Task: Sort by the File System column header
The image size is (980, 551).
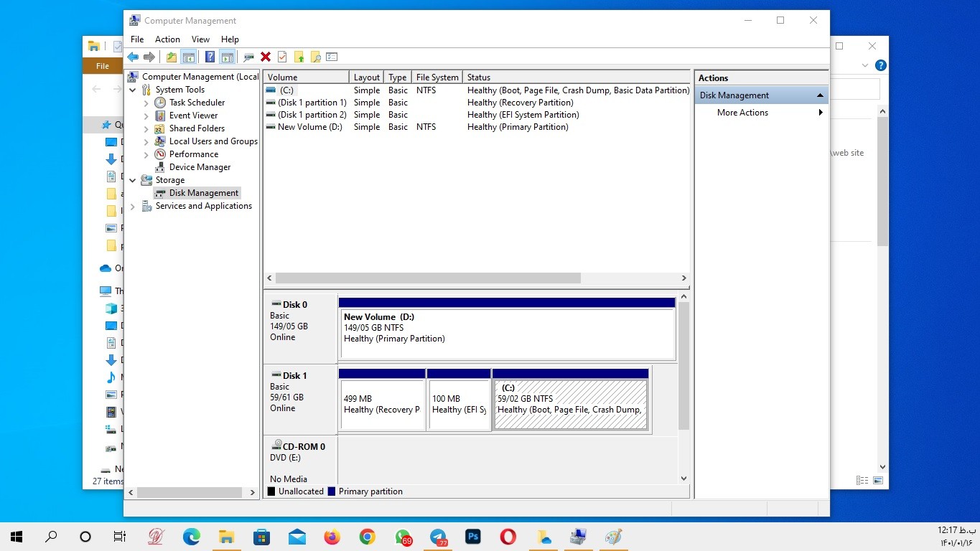Action: [x=437, y=77]
